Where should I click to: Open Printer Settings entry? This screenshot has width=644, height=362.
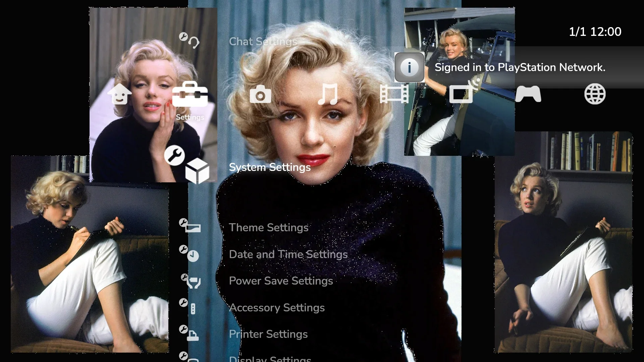click(x=268, y=334)
